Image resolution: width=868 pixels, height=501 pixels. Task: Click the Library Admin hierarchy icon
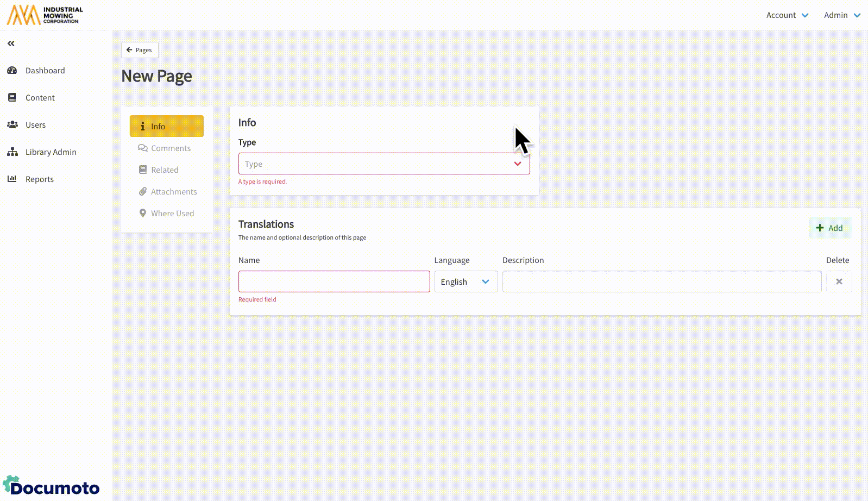(12, 152)
